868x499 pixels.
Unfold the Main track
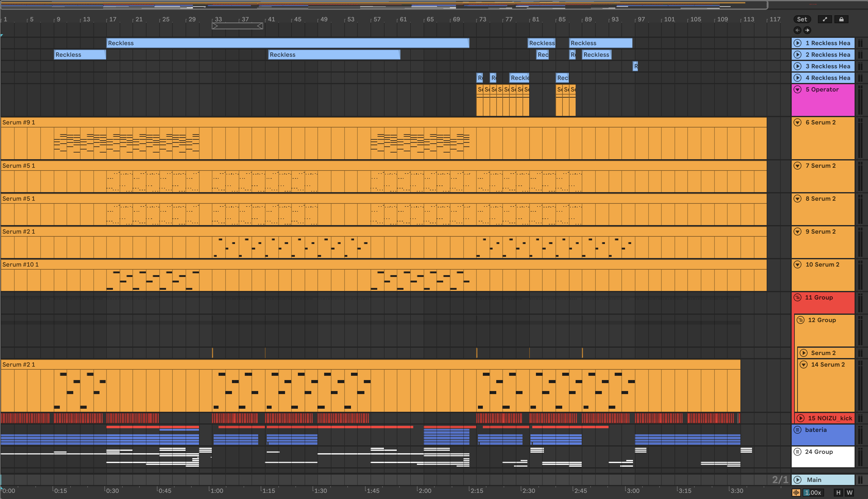pyautogui.click(x=798, y=480)
